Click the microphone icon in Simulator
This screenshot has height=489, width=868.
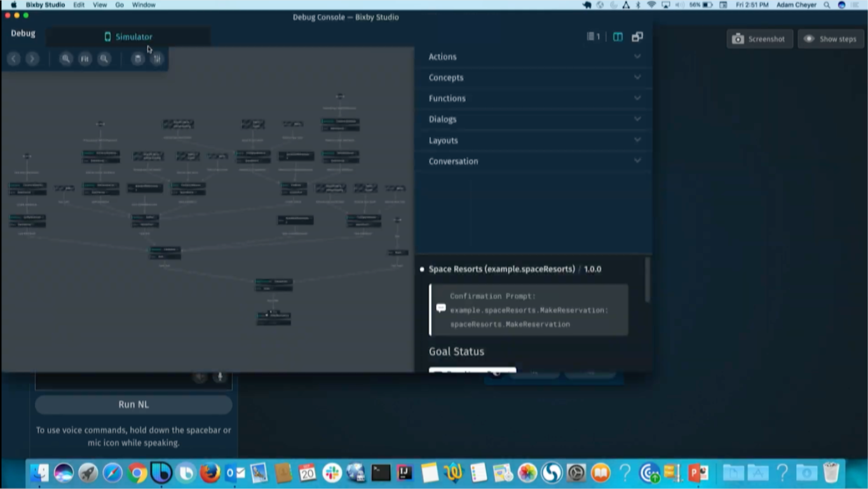tap(220, 377)
